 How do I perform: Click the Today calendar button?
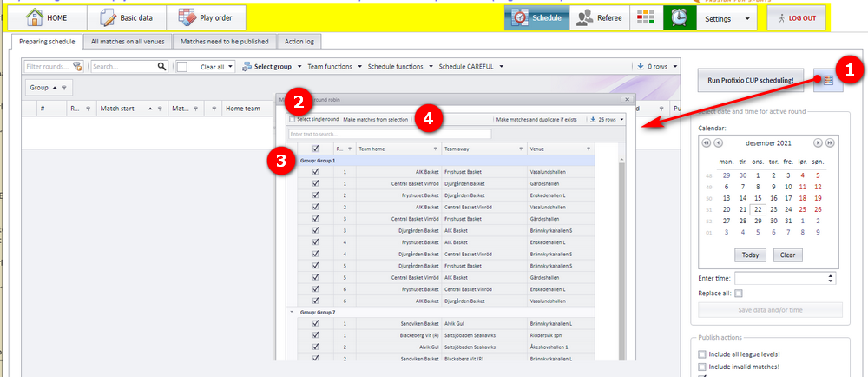(x=750, y=255)
